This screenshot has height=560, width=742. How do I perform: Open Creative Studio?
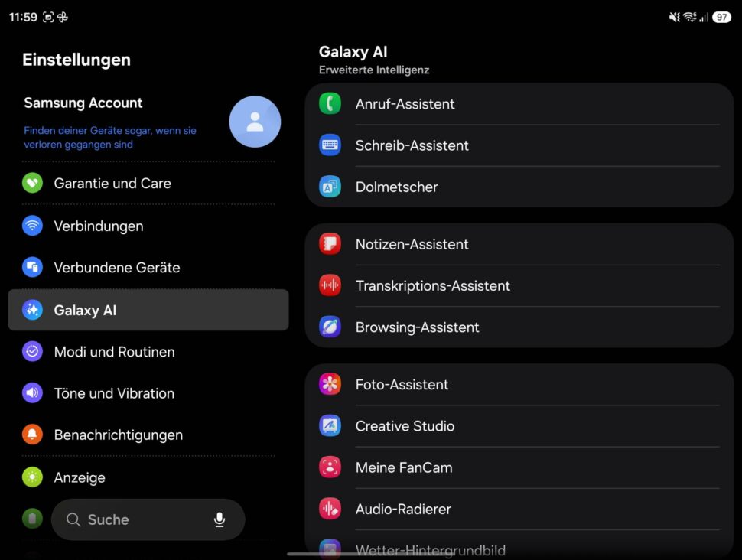(519, 426)
